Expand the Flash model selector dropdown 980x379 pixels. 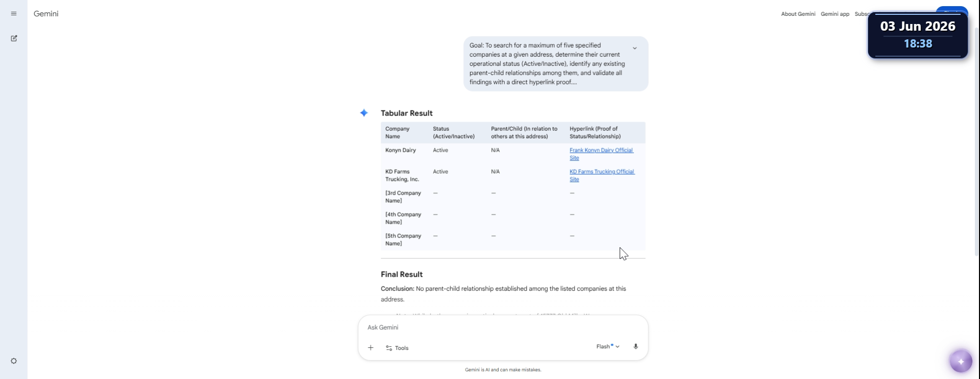point(608,346)
